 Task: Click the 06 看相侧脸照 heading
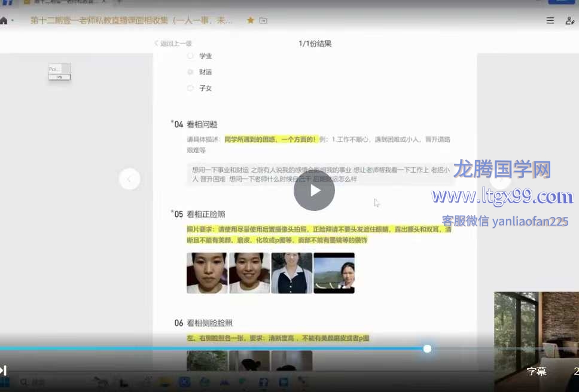203,323
